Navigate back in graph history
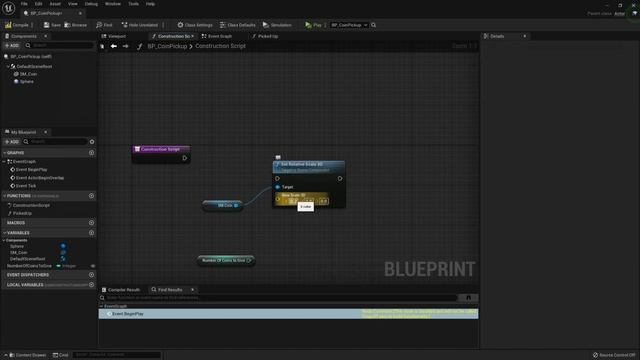 pyautogui.click(x=114, y=46)
